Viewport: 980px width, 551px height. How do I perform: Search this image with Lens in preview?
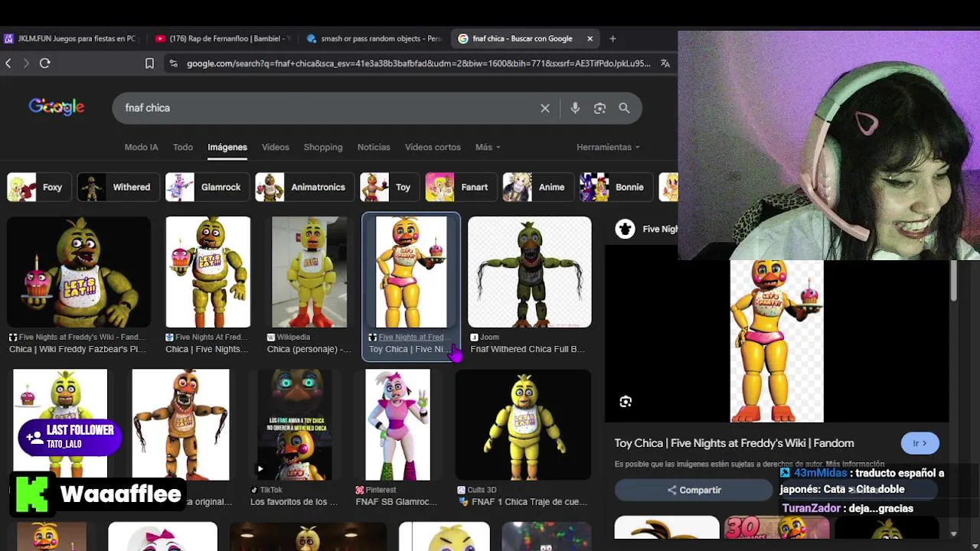pyautogui.click(x=626, y=402)
